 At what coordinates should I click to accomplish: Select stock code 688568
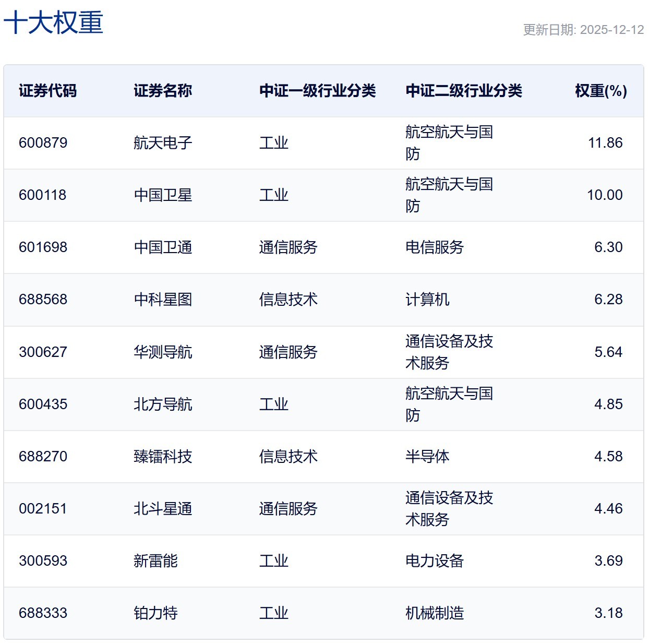pos(43,300)
